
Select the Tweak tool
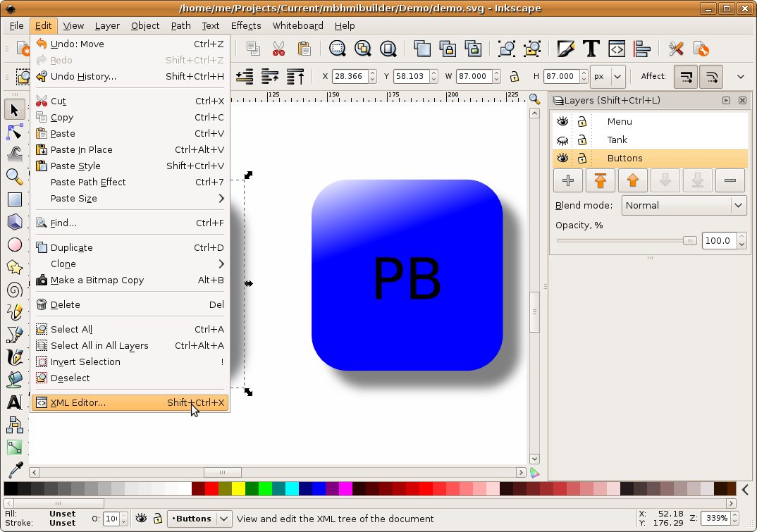tap(15, 154)
